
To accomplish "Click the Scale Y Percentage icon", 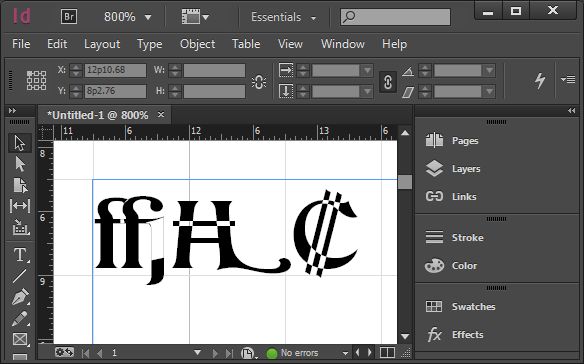I will pos(286,91).
